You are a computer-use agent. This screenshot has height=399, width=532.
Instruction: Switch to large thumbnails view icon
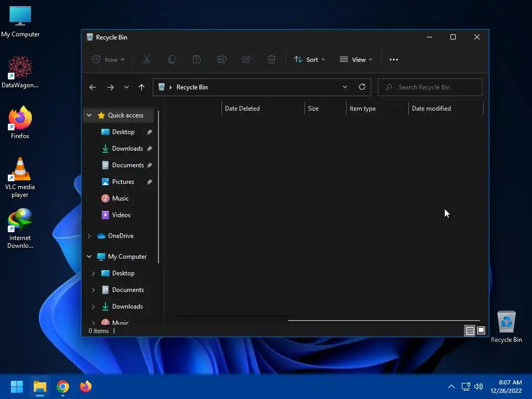pyautogui.click(x=481, y=330)
